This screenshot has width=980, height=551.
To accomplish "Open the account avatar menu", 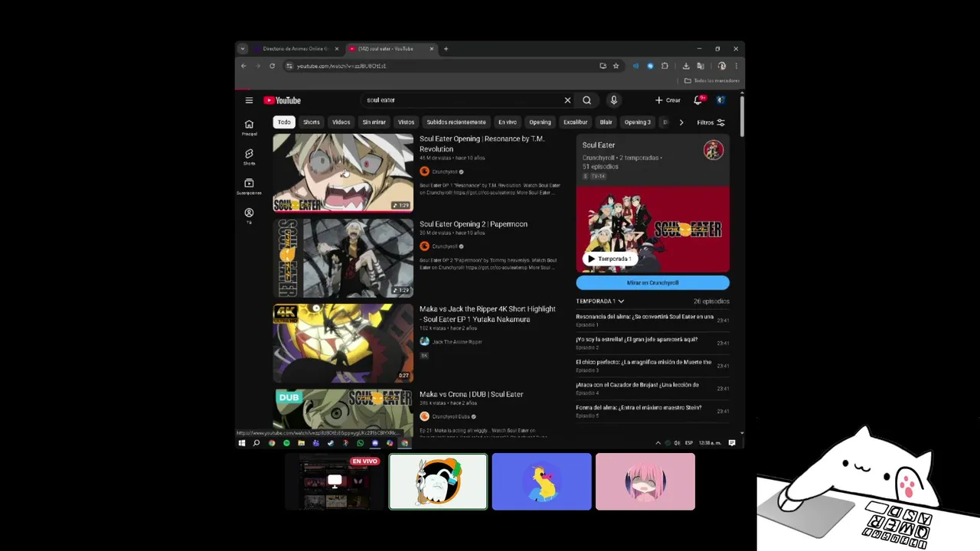I will pos(720,100).
